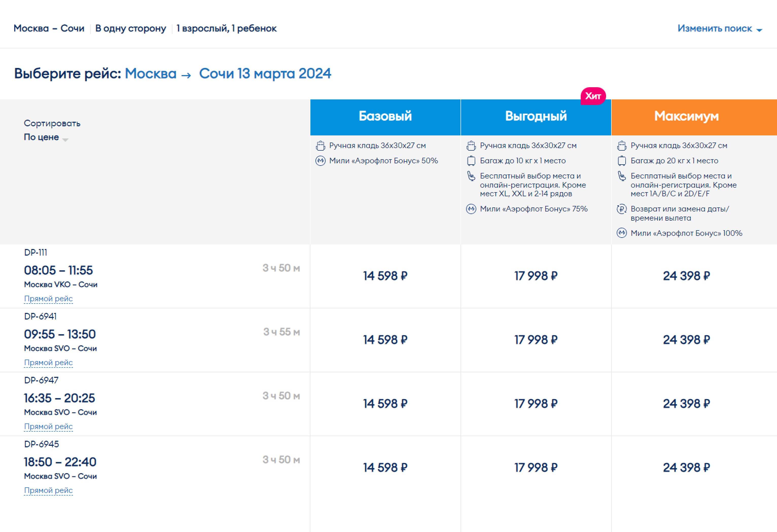Choose Базовый 14 598 ₽ for flight DP-6945
Viewport: 777px width, 532px height.
pyautogui.click(x=385, y=468)
